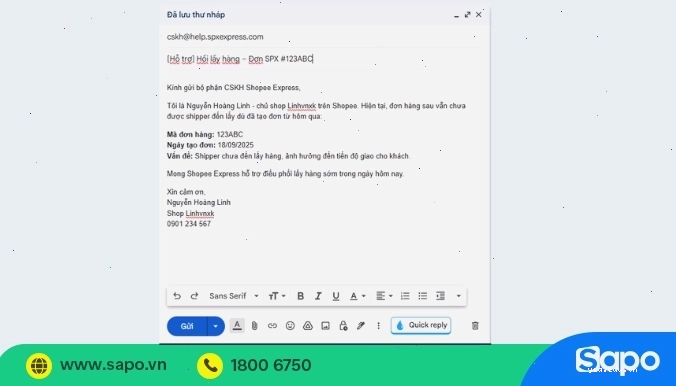Viewport: 676px width, 386px height.
Task: Toggle bold formatting
Action: tap(300, 296)
